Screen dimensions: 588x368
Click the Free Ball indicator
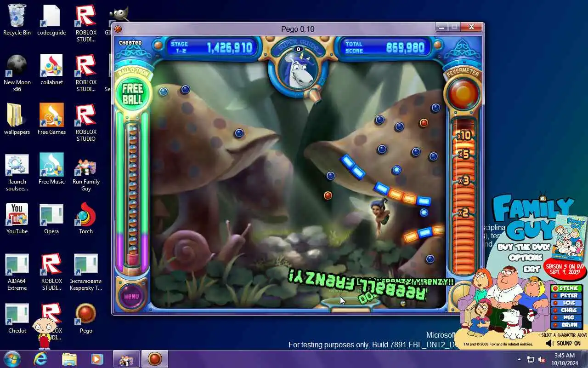132,94
